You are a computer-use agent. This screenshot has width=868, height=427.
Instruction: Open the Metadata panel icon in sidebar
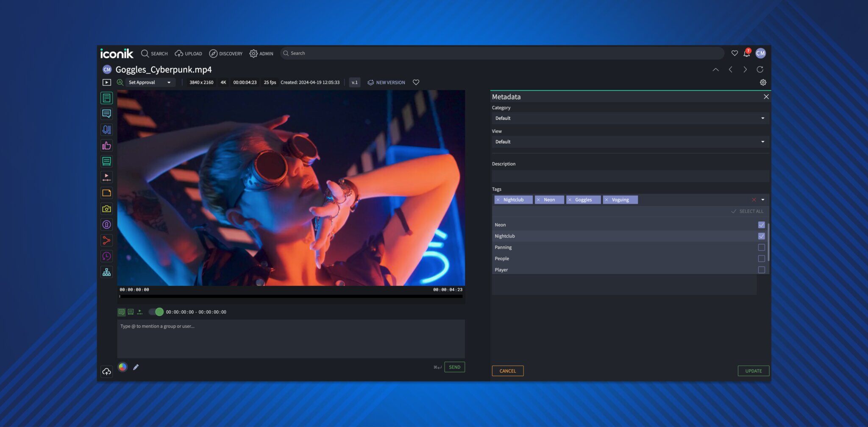pos(106,98)
